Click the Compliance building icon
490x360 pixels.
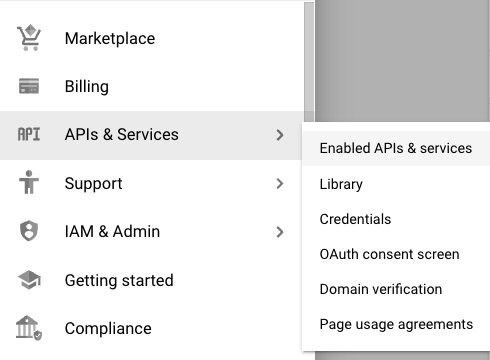[x=29, y=328]
